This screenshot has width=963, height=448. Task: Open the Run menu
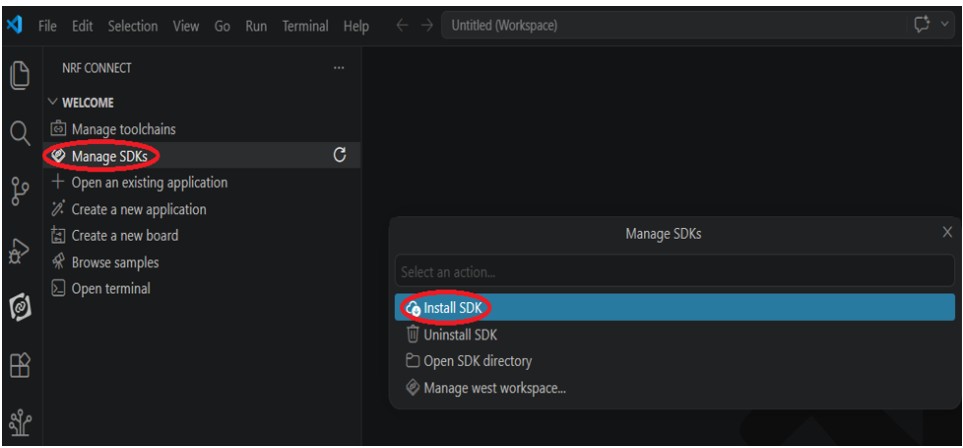point(256,26)
